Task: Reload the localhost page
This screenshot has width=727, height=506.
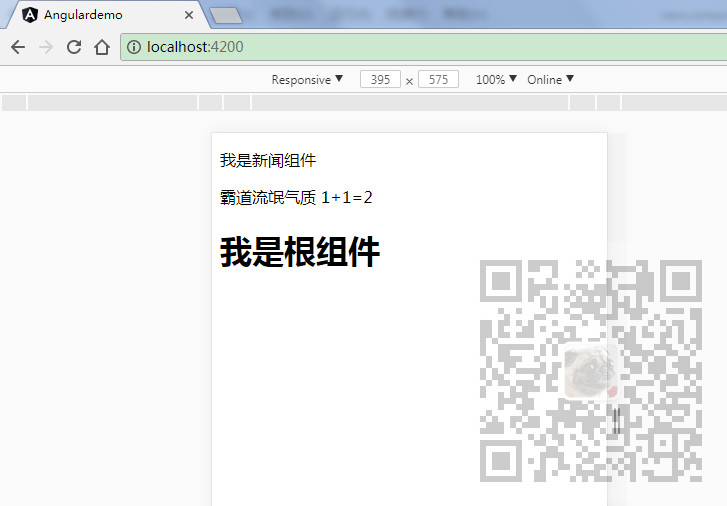Action: coord(74,47)
